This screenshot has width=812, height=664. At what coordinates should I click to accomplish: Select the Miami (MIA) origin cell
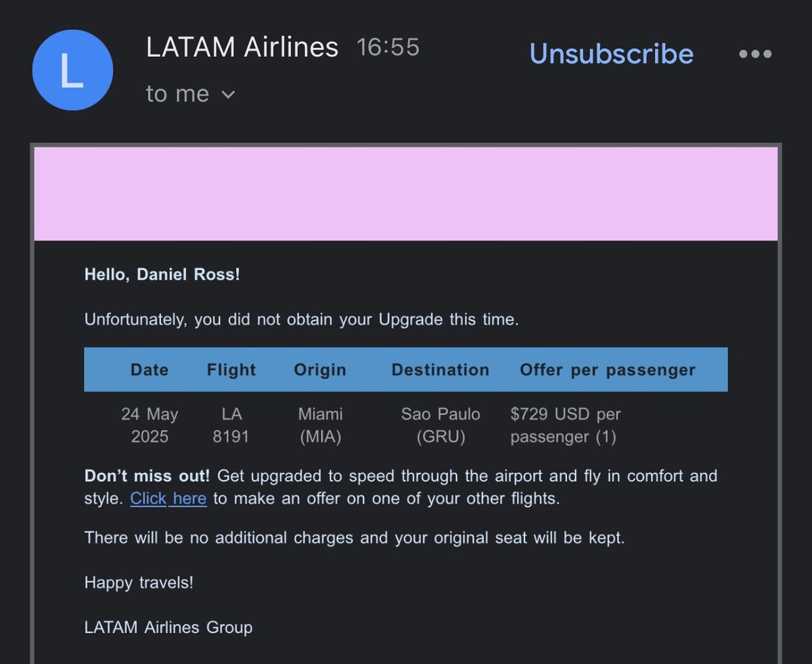pos(320,425)
